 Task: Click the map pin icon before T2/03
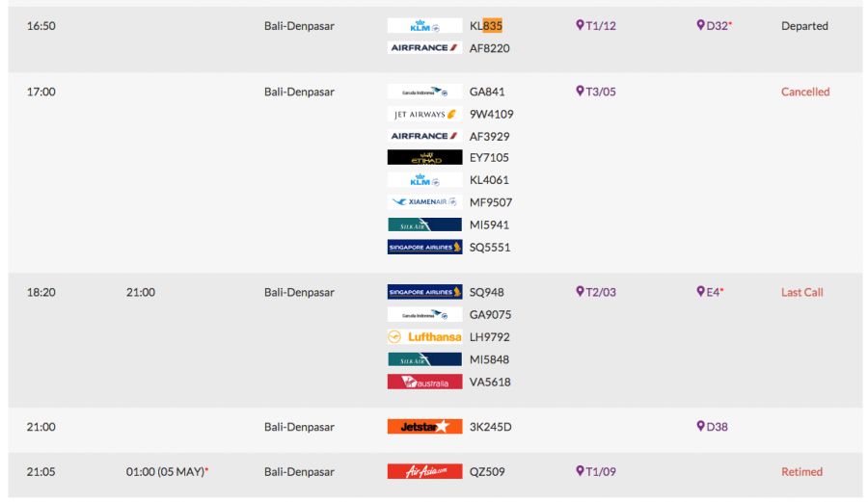580,291
